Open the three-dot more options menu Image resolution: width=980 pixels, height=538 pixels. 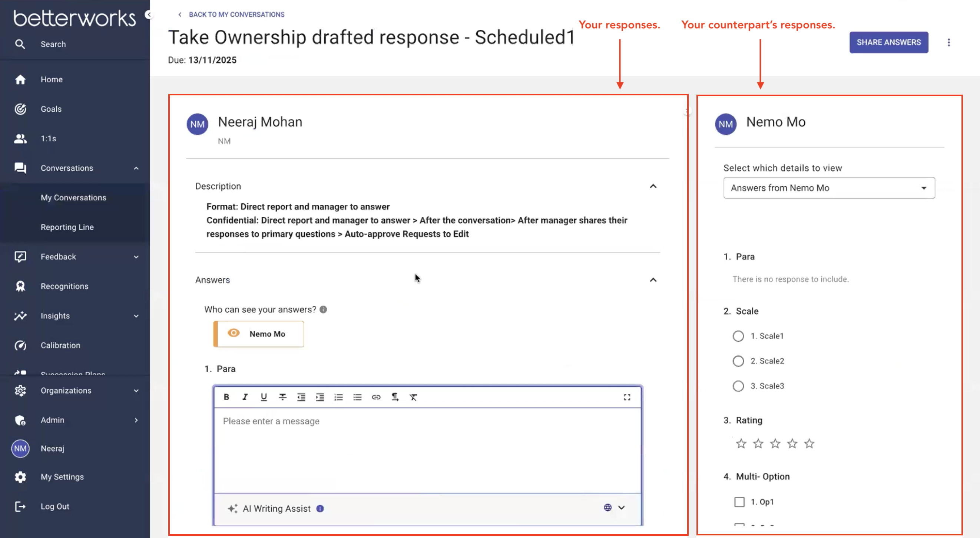tap(949, 42)
